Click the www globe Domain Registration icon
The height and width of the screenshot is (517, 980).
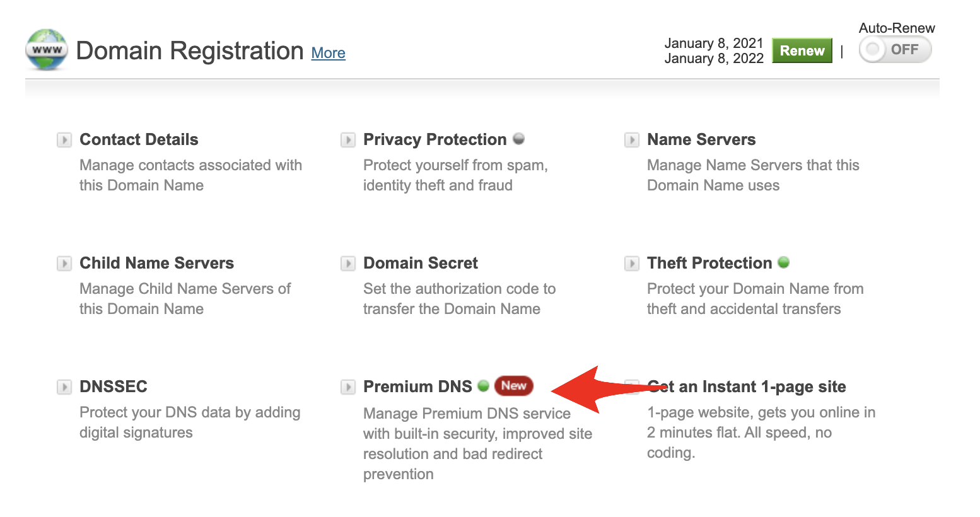click(46, 50)
